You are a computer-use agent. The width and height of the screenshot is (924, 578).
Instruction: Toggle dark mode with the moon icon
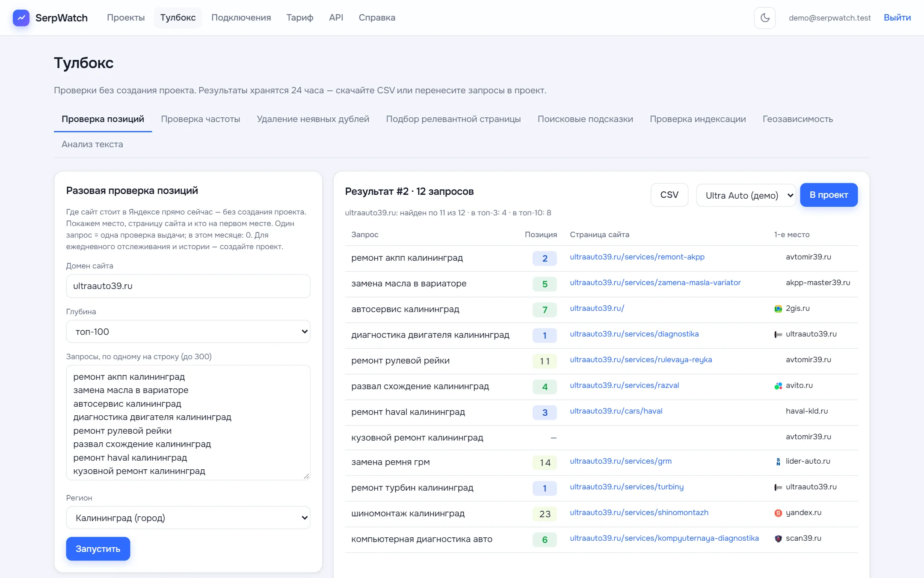click(764, 18)
